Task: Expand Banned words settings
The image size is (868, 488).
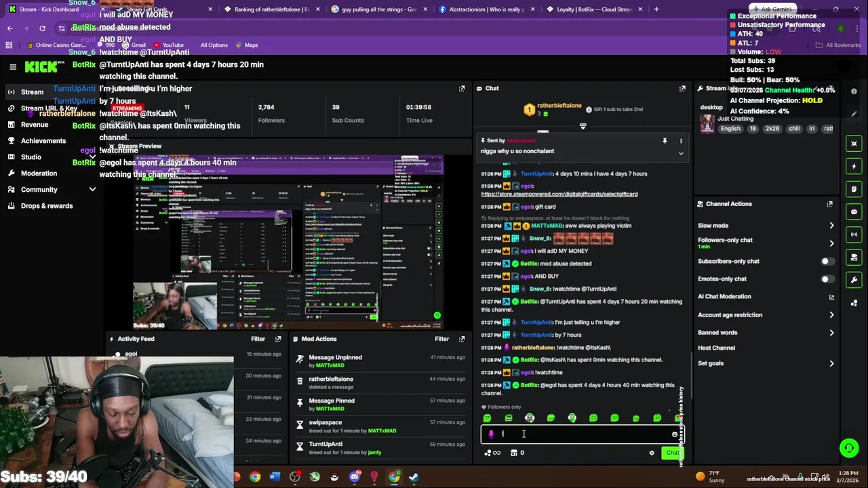Action: coord(832,333)
